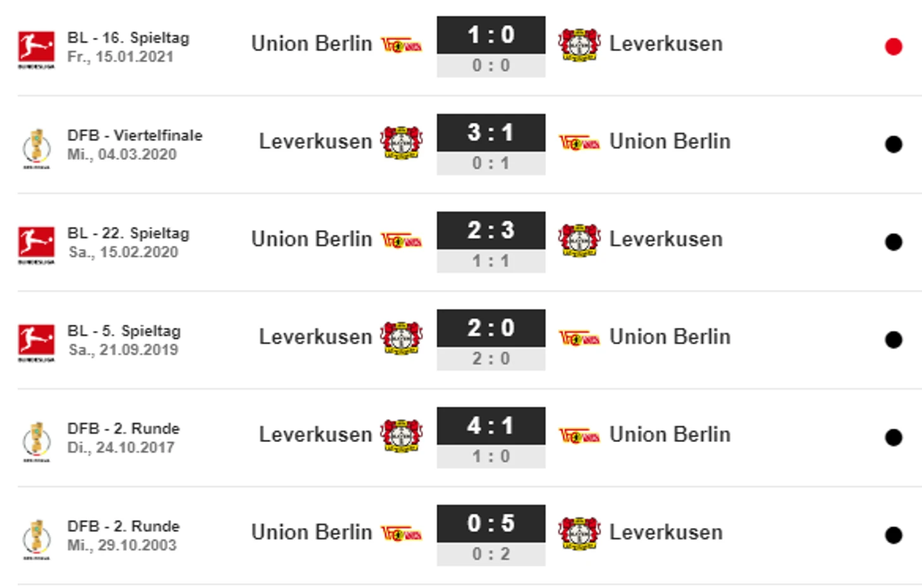Click the DFB-Pokal icon for the 24.10.2017 game
This screenshot has width=922, height=588.
tap(36, 441)
